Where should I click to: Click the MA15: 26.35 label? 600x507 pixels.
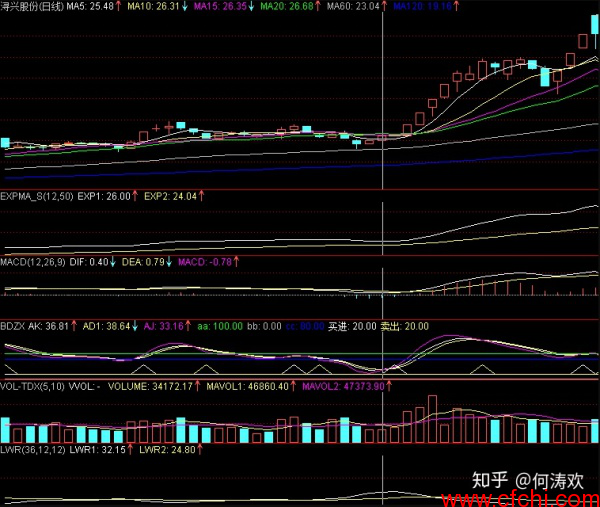click(220, 6)
